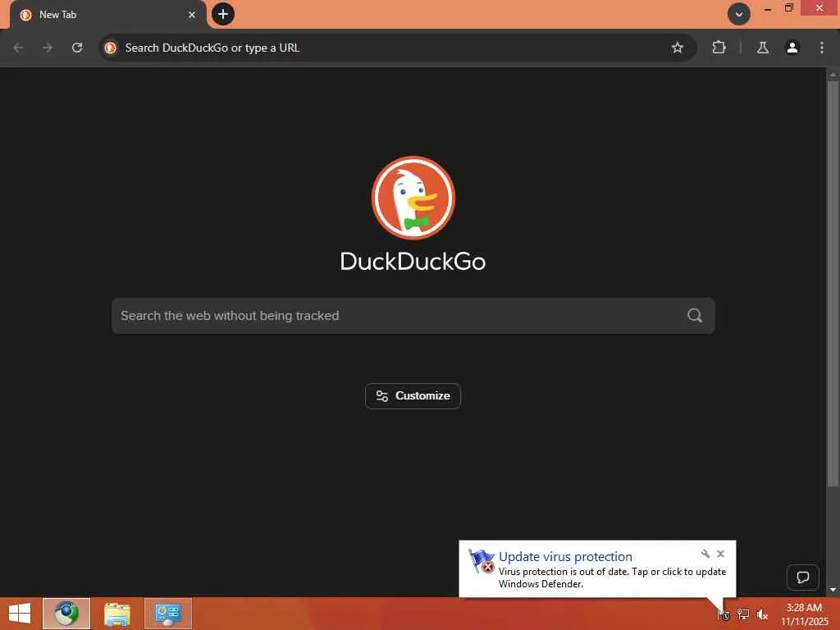Open File Explorer from taskbar
Screen dimensions: 840x630
[x=117, y=614]
